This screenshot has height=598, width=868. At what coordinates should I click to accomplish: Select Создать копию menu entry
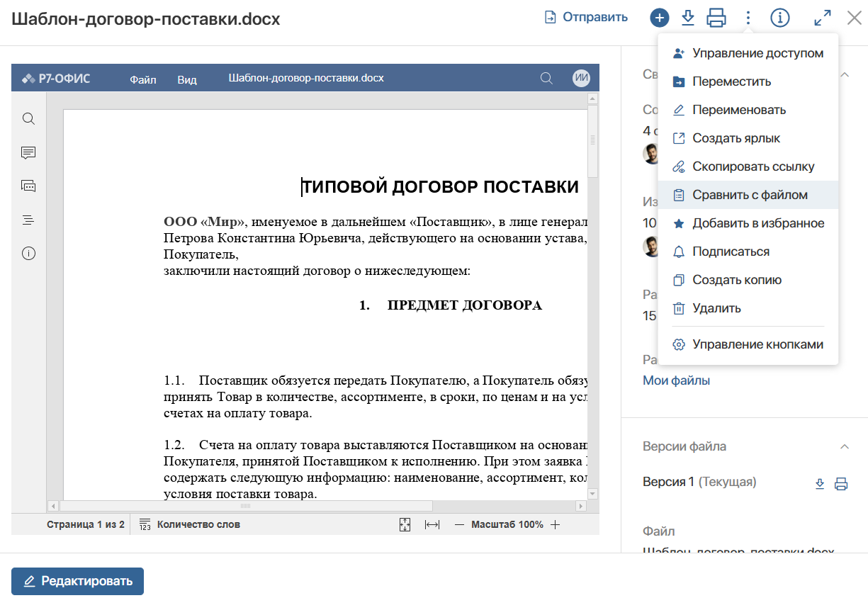tap(748, 280)
